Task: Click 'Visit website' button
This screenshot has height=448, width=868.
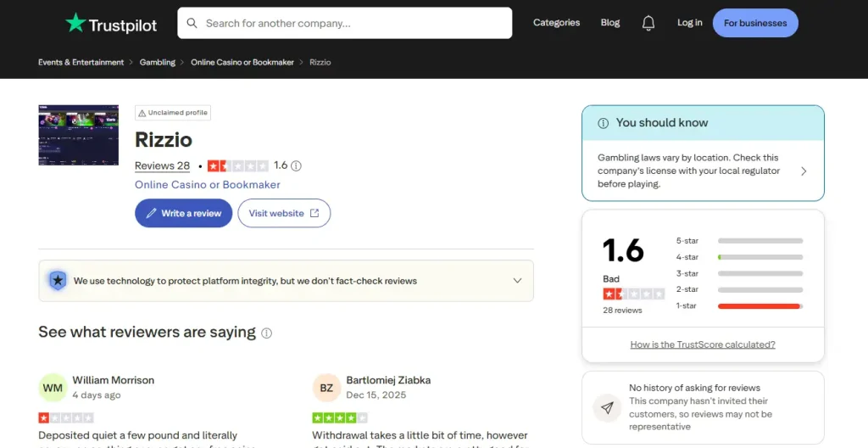Action: [284, 213]
